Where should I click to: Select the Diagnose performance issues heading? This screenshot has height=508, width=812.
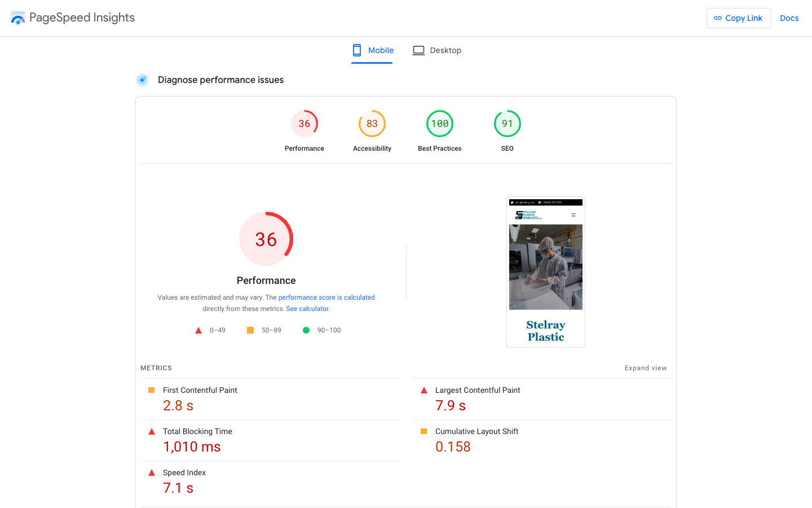[220, 80]
